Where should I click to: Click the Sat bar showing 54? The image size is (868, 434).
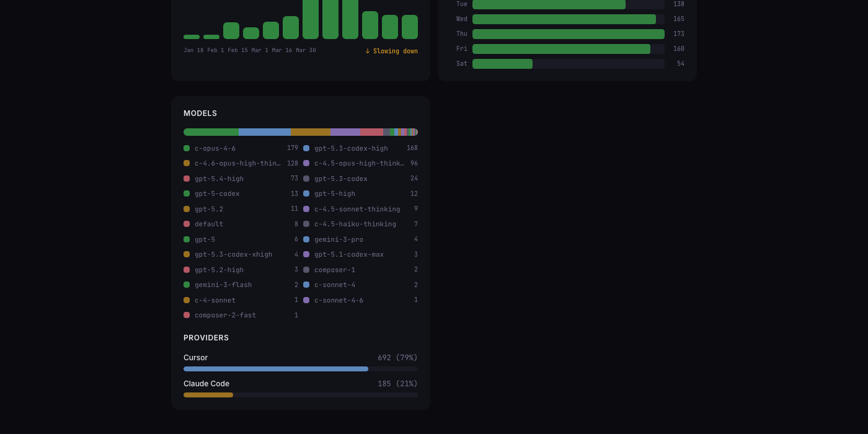pyautogui.click(x=502, y=64)
